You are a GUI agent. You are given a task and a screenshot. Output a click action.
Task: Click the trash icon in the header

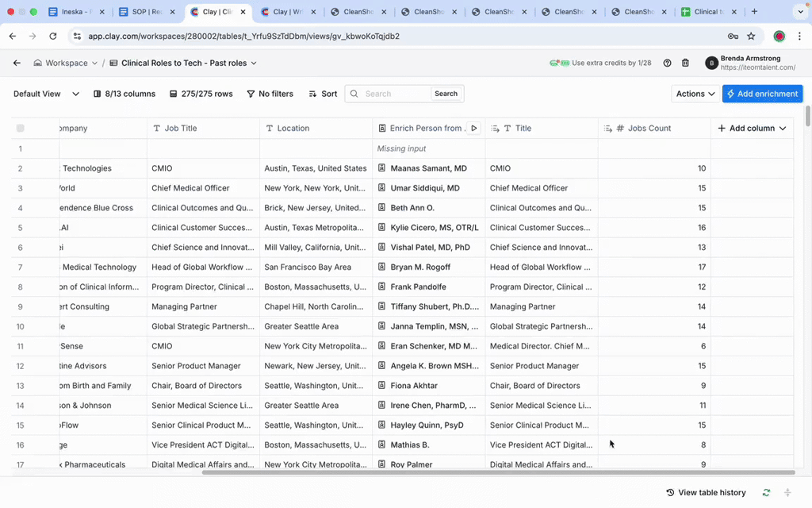685,63
